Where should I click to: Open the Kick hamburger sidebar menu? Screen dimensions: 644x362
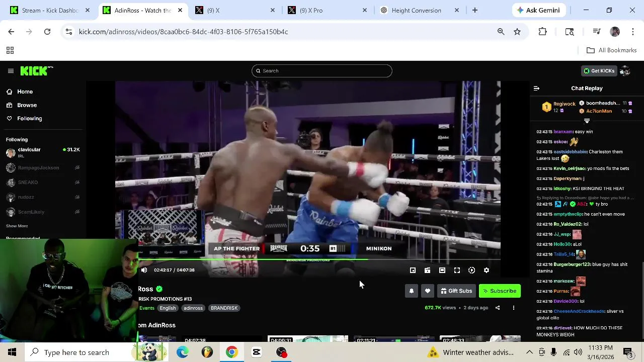coord(11,71)
